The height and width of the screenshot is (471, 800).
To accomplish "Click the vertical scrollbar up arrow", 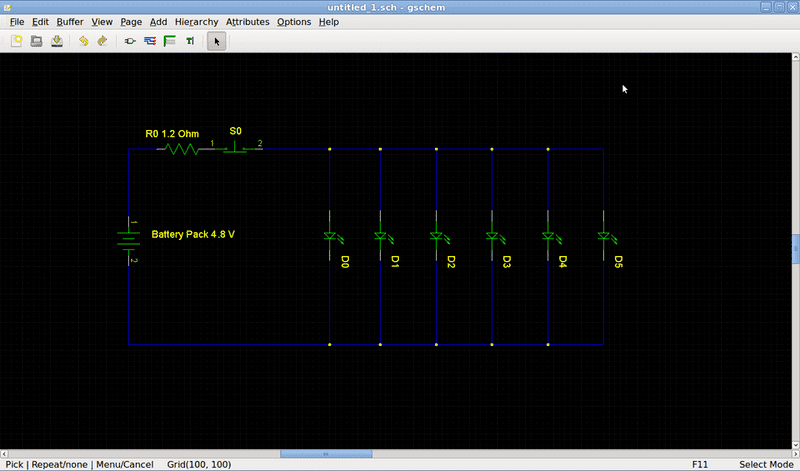I will [795, 57].
